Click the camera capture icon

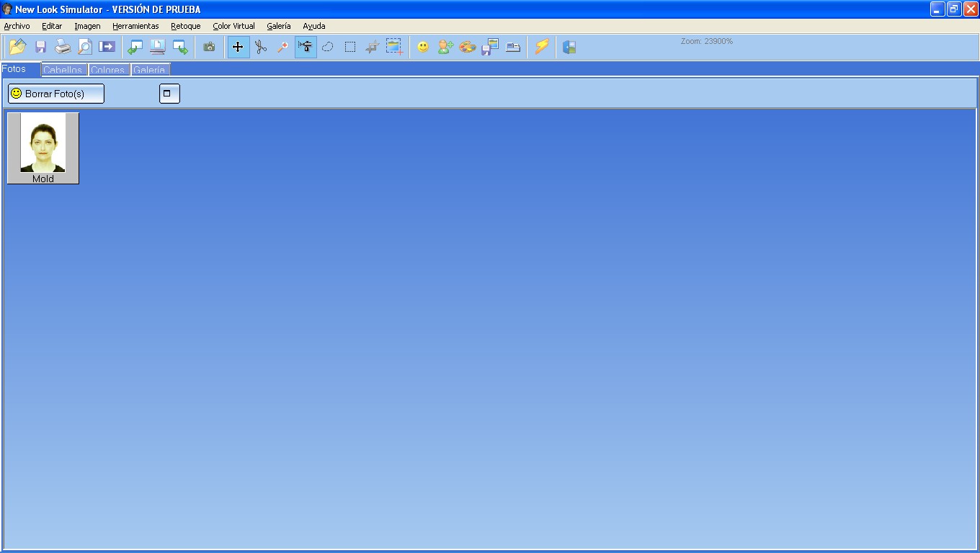(209, 47)
